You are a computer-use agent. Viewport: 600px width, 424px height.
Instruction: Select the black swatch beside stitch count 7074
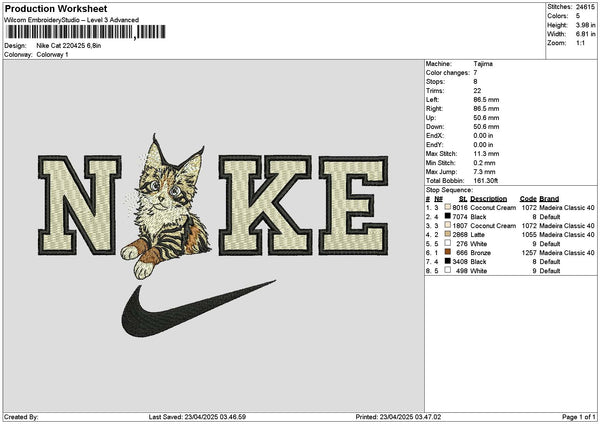coord(447,216)
